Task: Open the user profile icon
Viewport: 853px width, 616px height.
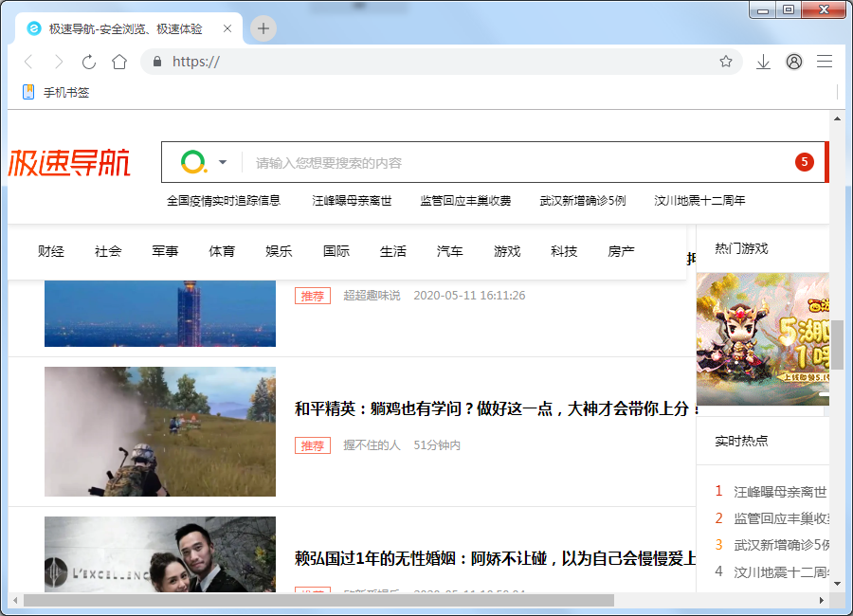Action: [794, 61]
